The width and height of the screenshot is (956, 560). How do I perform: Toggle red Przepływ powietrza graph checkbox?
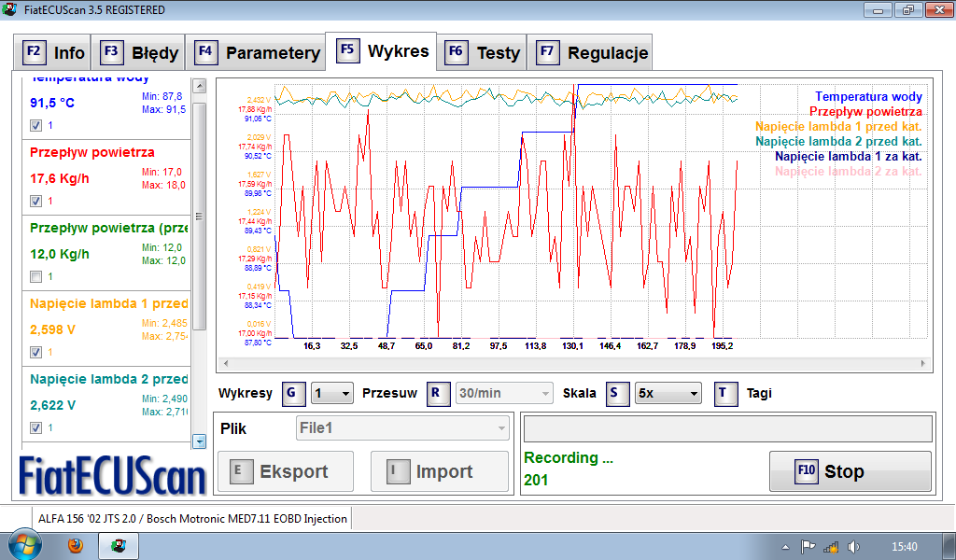36,201
